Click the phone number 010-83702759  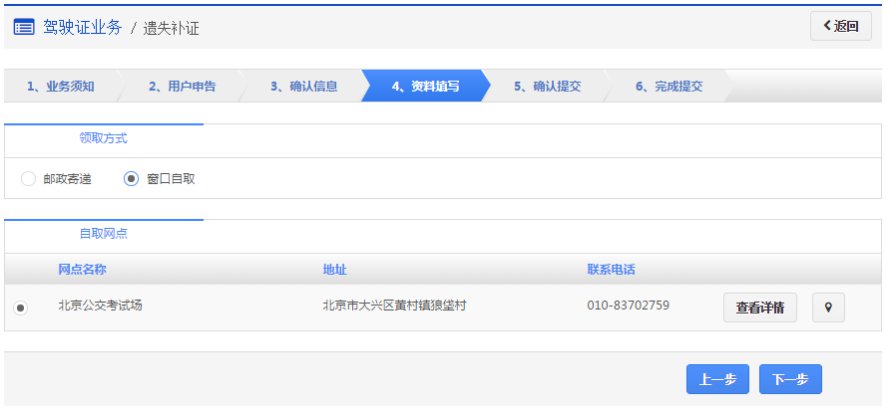(628, 306)
